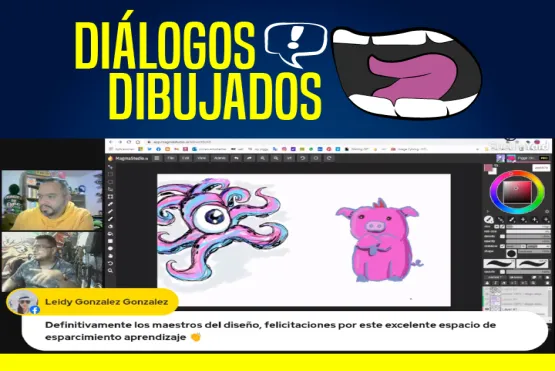Click the Zoom in magnifier in top toolbar

(263, 158)
